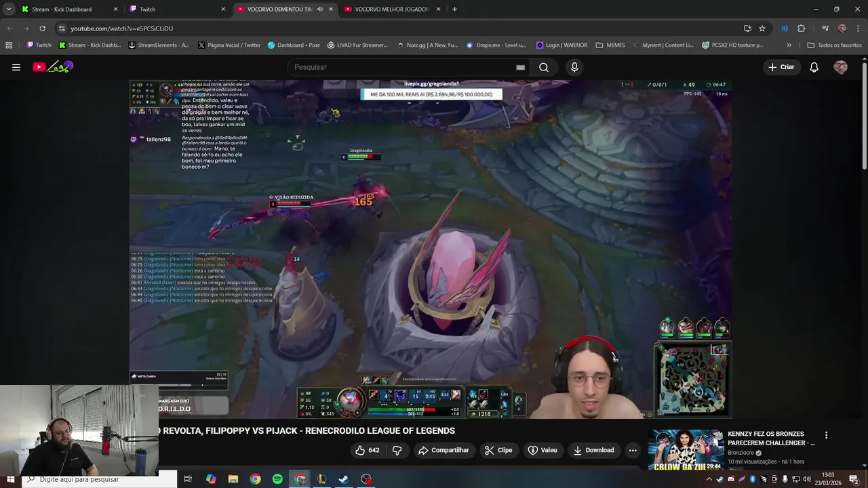Viewport: 868px width, 488px height.
Task: Open File Explorer from the taskbar
Action: (x=233, y=479)
